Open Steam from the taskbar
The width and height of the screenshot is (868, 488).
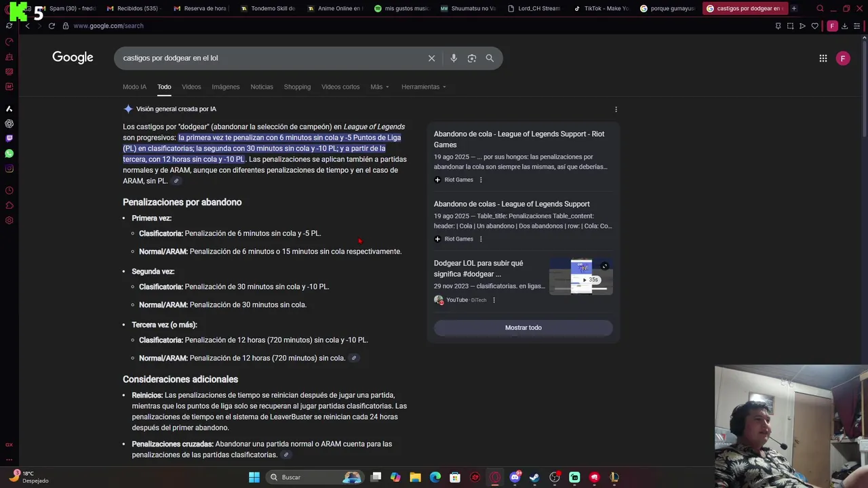534,477
